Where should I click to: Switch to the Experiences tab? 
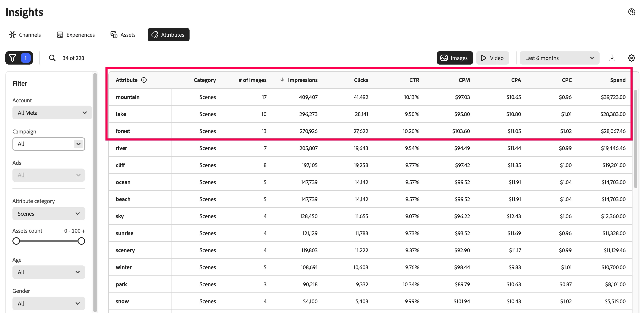[76, 35]
